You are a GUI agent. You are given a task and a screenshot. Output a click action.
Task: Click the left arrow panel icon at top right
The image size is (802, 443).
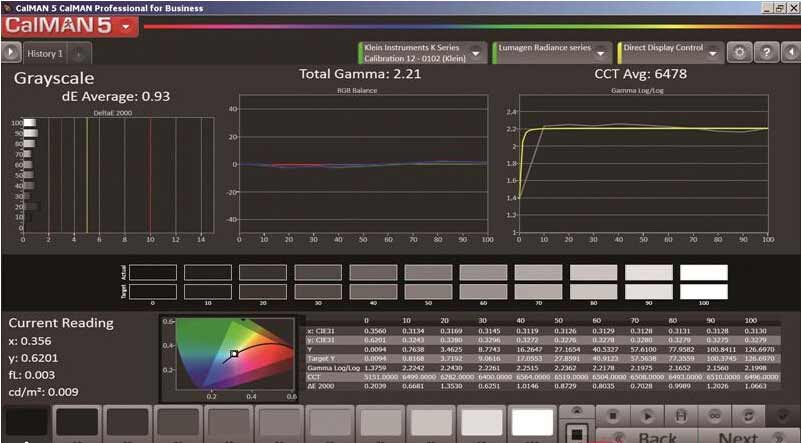pyautogui.click(x=789, y=53)
